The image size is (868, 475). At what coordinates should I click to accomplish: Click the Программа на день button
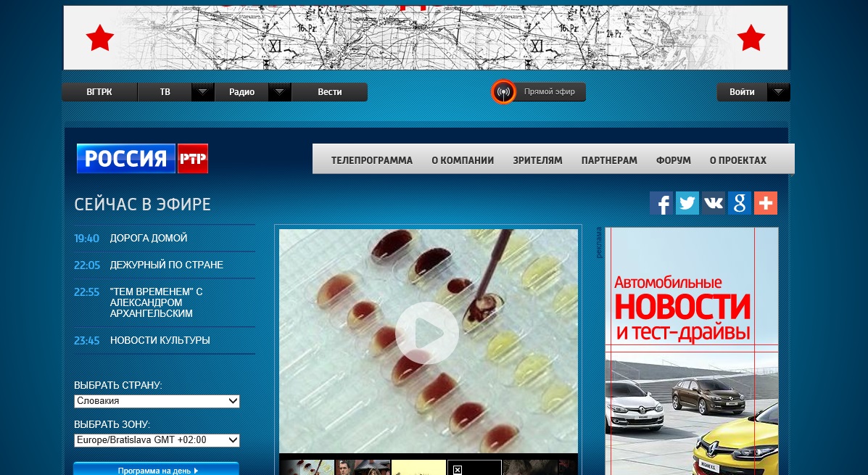click(x=157, y=470)
